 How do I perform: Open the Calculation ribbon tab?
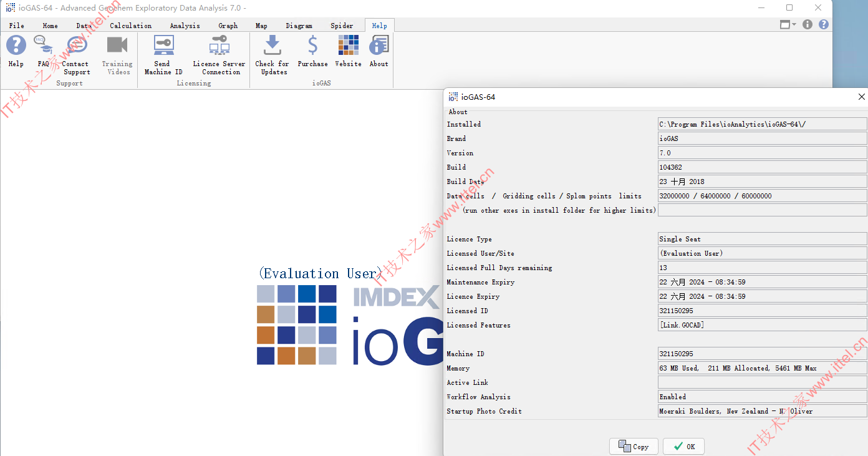tap(131, 26)
